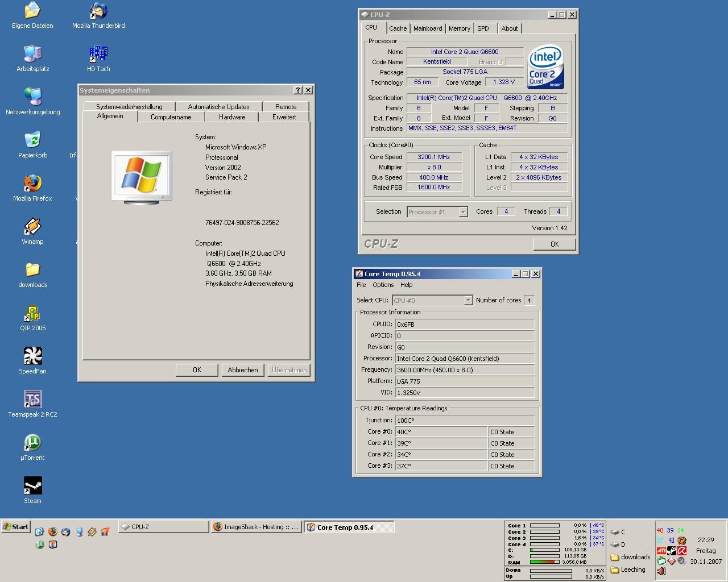Open the File menu in Core Temp
728x582 pixels.
click(x=361, y=285)
